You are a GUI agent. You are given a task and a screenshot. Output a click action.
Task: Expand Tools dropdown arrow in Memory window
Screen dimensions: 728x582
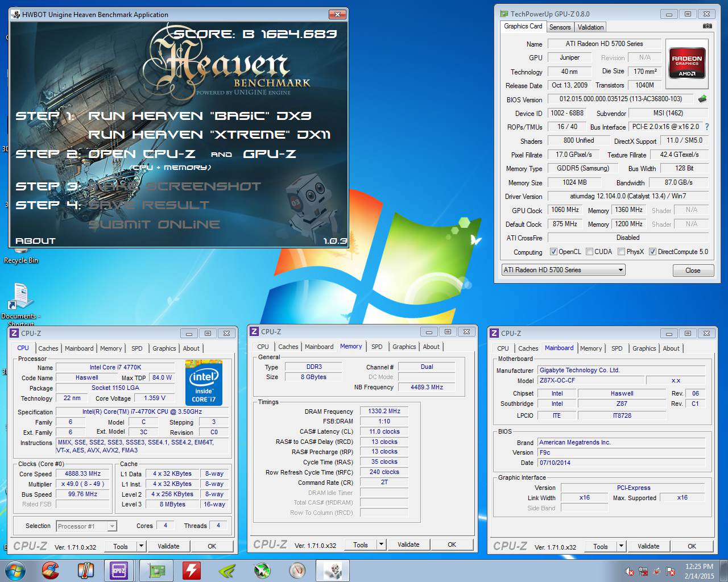click(381, 544)
